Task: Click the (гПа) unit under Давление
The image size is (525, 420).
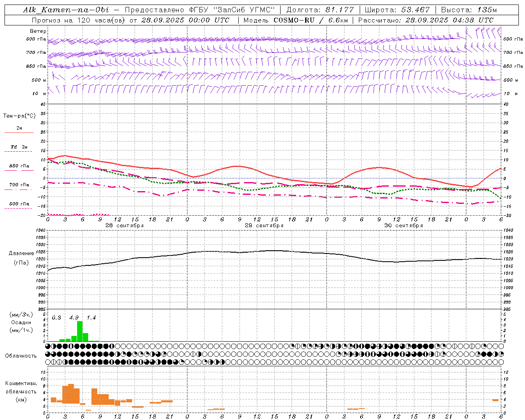Action: (x=21, y=263)
